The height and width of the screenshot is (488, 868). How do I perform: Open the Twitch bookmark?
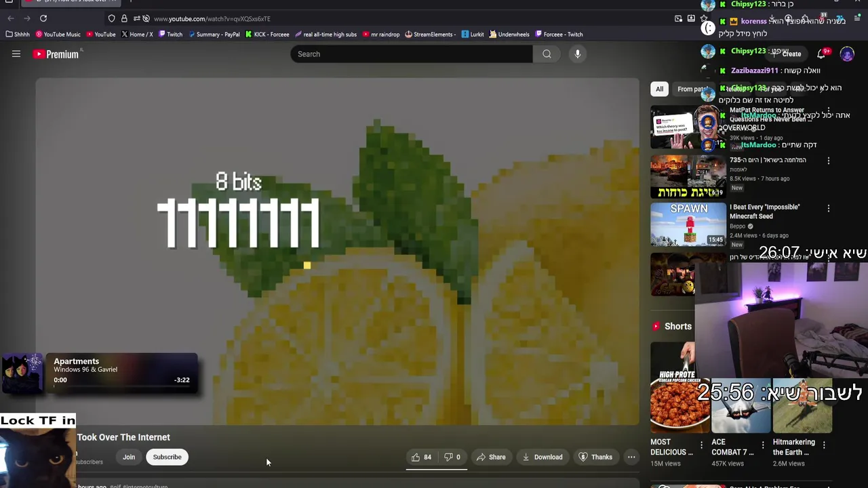[x=170, y=35]
